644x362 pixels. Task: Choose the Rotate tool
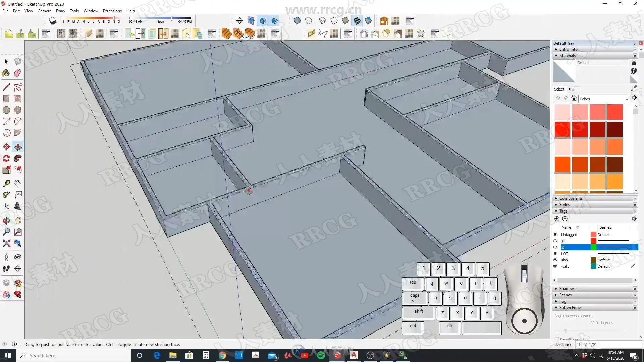(x=6, y=158)
